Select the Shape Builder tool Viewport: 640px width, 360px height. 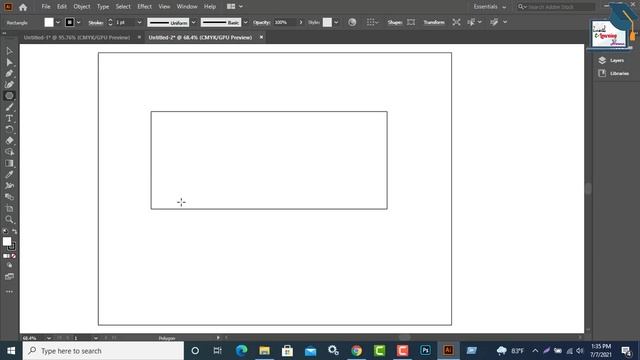(9, 152)
